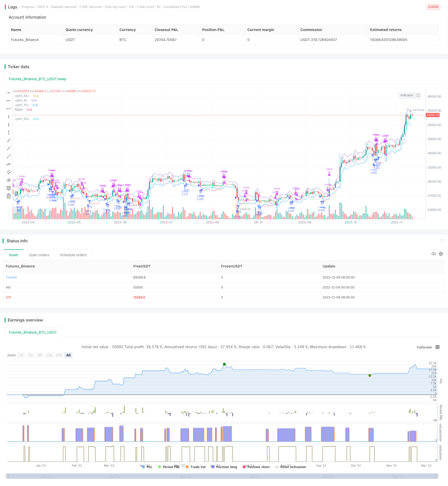The height and width of the screenshot is (486, 448).
Task: Choose the diagonal trend line segment tool
Action: click(x=9, y=156)
